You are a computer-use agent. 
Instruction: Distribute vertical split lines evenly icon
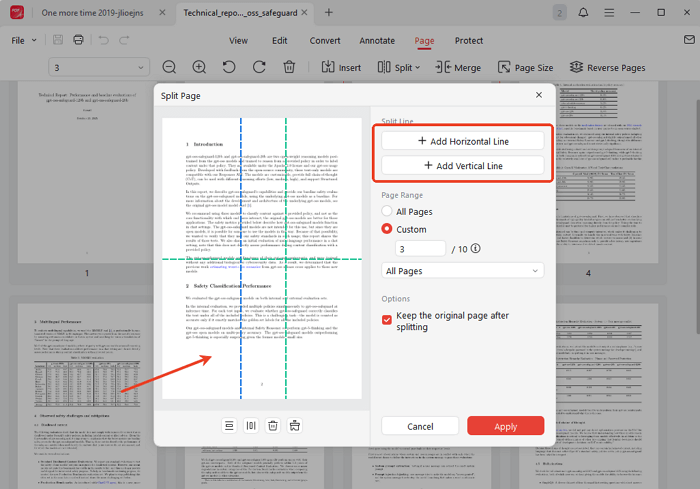point(251,426)
